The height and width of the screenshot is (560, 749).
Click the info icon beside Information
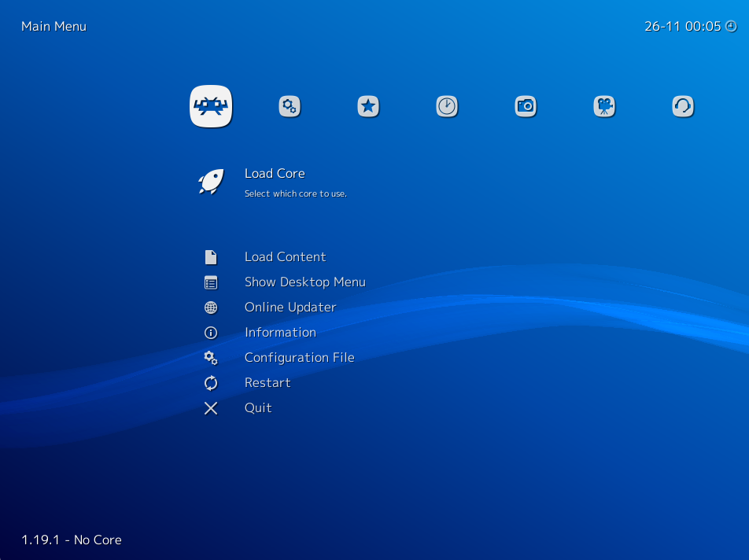coord(211,332)
